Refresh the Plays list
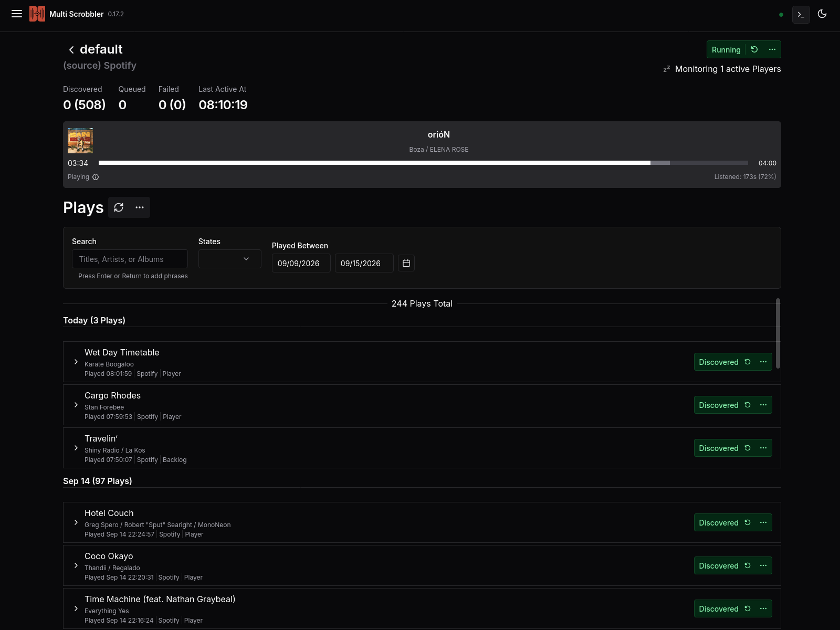This screenshot has width=840, height=630. (x=119, y=207)
